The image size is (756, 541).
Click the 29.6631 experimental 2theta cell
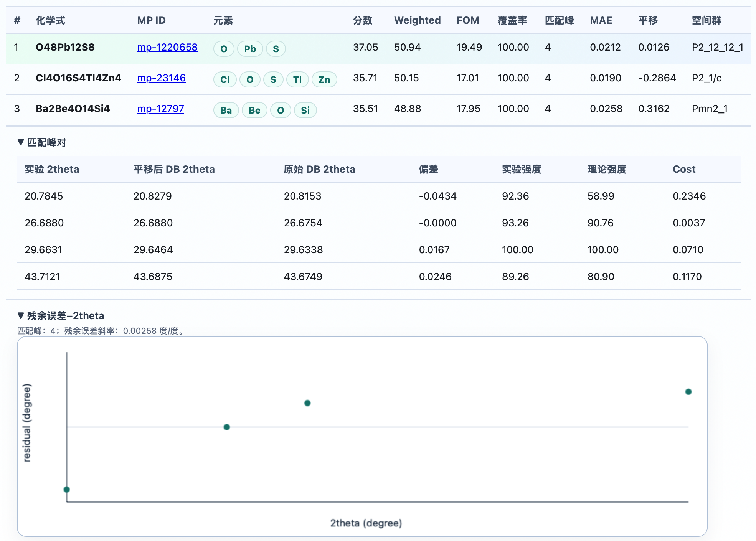click(x=43, y=250)
